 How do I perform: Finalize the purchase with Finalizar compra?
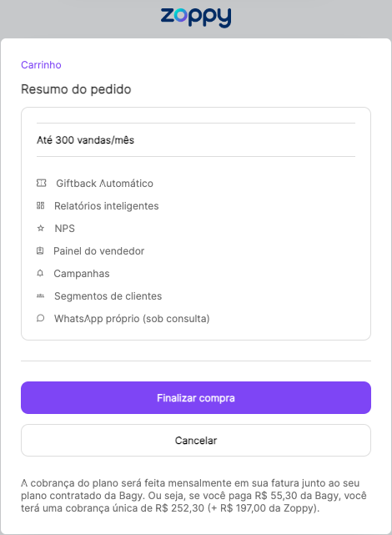point(196,398)
